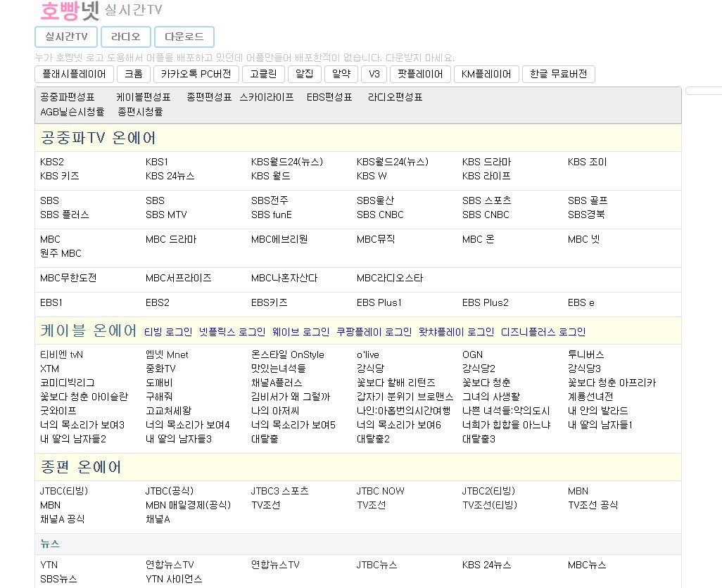
Task: Open AGB닐슨시청률 ratings link
Action: click(72, 112)
